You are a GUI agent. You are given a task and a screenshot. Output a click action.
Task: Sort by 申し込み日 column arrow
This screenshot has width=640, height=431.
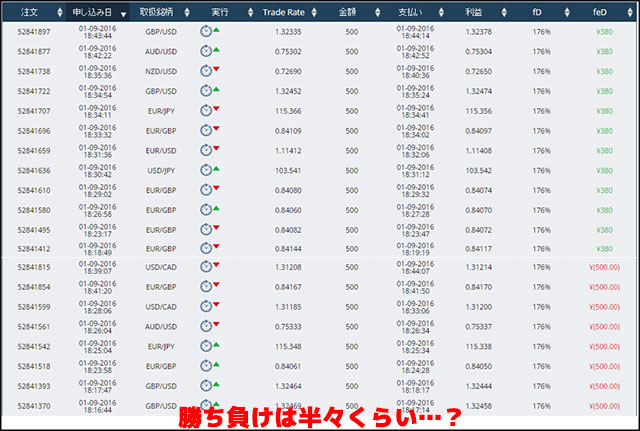tap(123, 15)
